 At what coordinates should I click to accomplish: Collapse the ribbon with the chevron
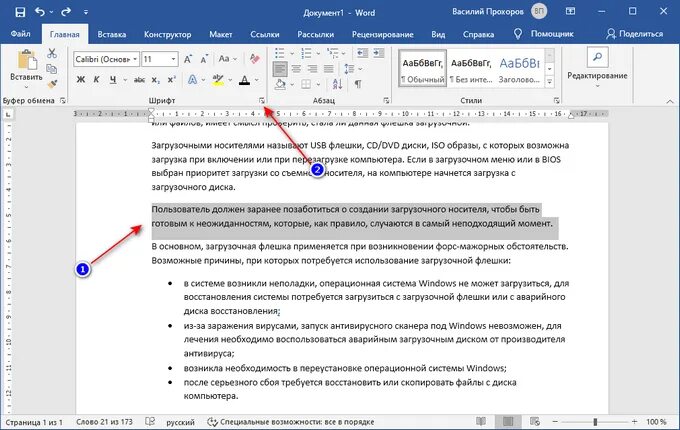point(670,101)
